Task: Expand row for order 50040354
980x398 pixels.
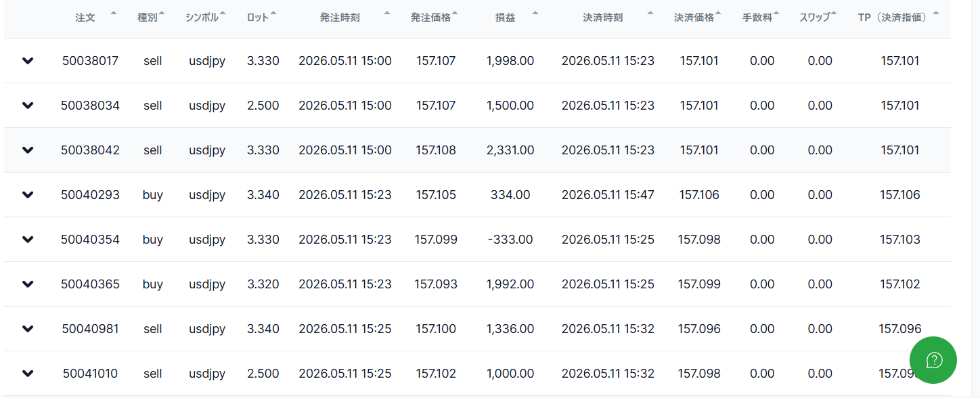Action: click(x=28, y=240)
